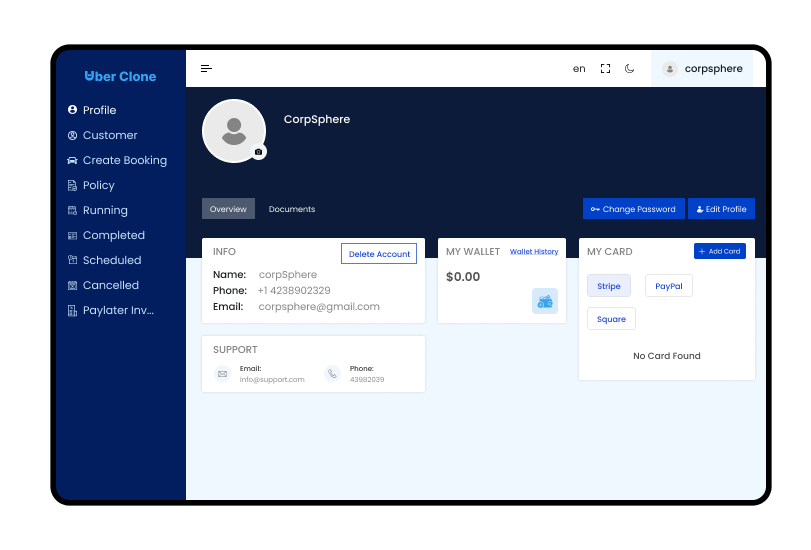Click the camera icon on avatar
Image resolution: width=811 pixels, height=550 pixels.
(259, 152)
